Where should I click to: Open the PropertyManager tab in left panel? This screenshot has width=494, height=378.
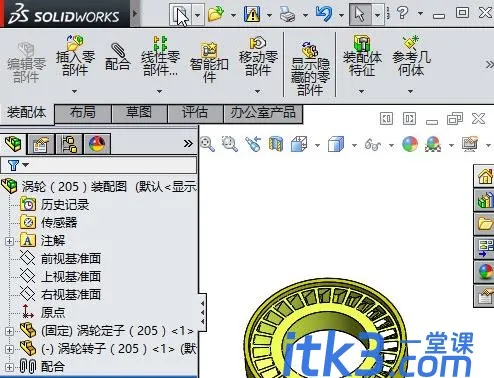[41, 144]
